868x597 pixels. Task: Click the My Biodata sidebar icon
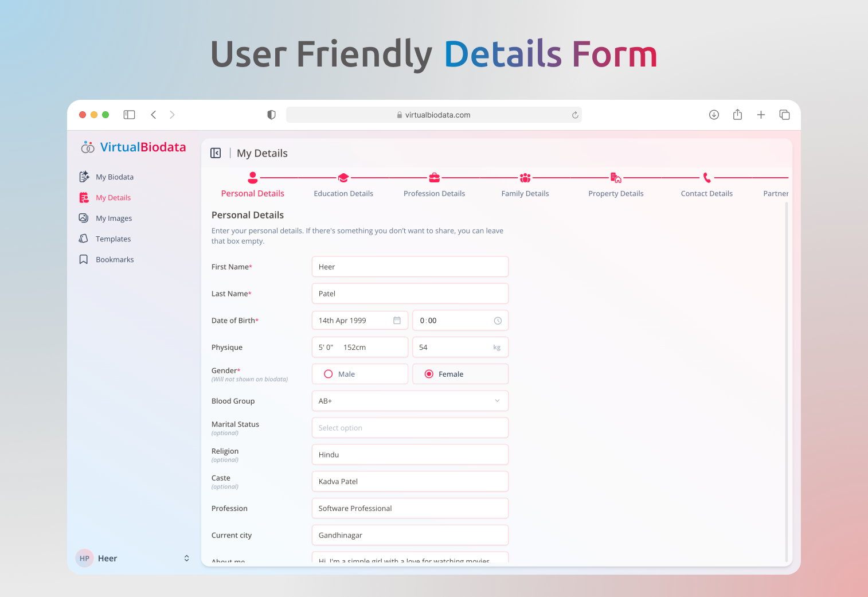click(x=84, y=177)
